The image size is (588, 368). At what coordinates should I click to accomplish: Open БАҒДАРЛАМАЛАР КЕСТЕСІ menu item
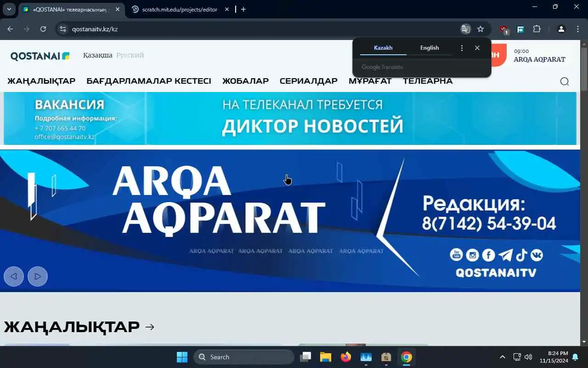149,81
